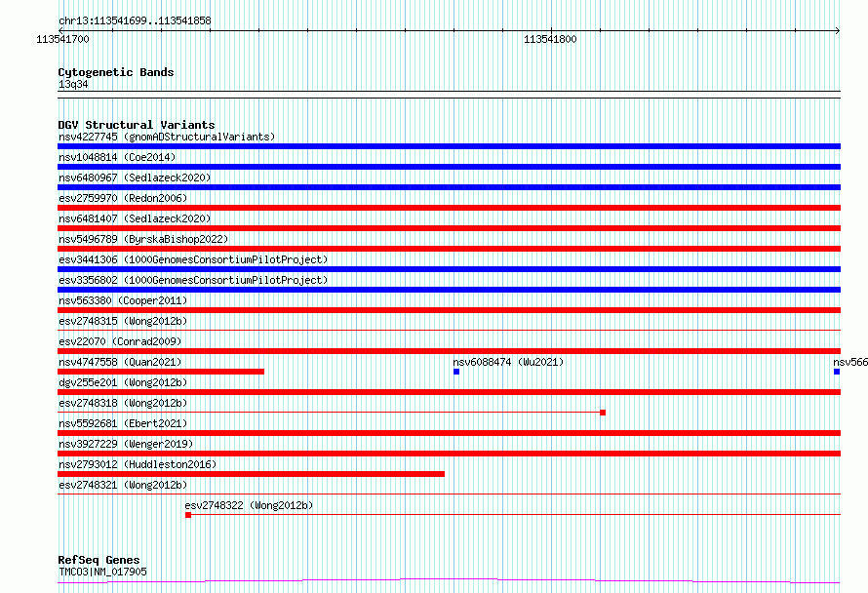Click the thin red line under esv2748321
This screenshot has width=868, height=593.
coord(449,494)
